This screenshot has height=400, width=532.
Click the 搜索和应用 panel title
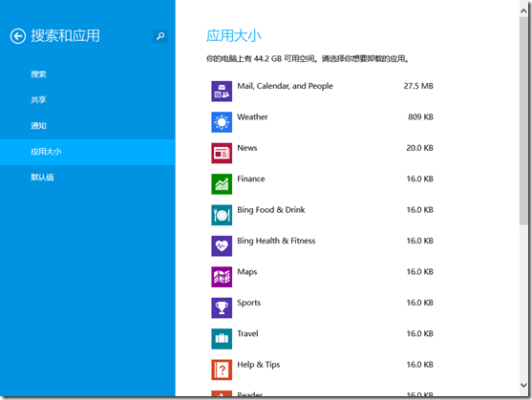(x=66, y=36)
